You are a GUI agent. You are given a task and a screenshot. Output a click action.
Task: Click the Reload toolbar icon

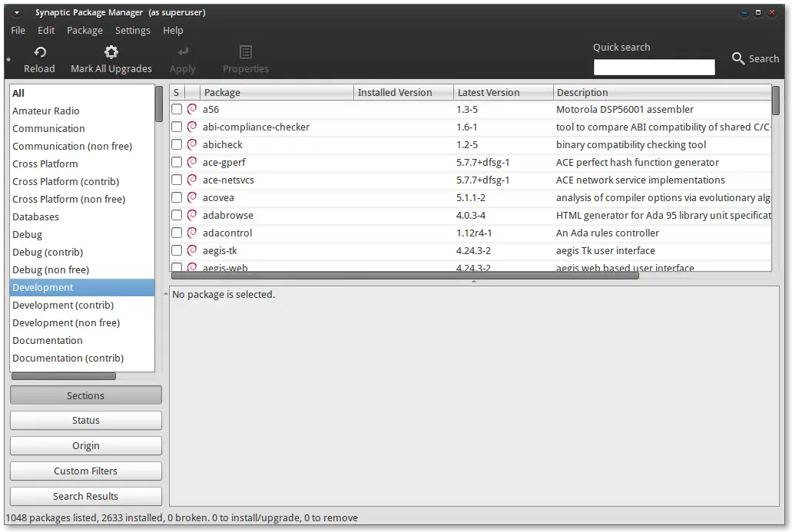[40, 52]
